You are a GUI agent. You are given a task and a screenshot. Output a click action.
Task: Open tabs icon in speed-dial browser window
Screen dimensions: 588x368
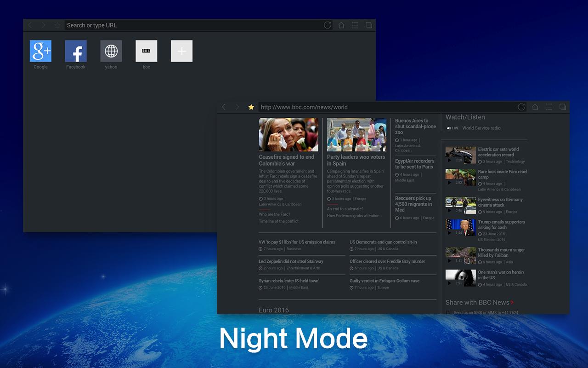point(368,25)
